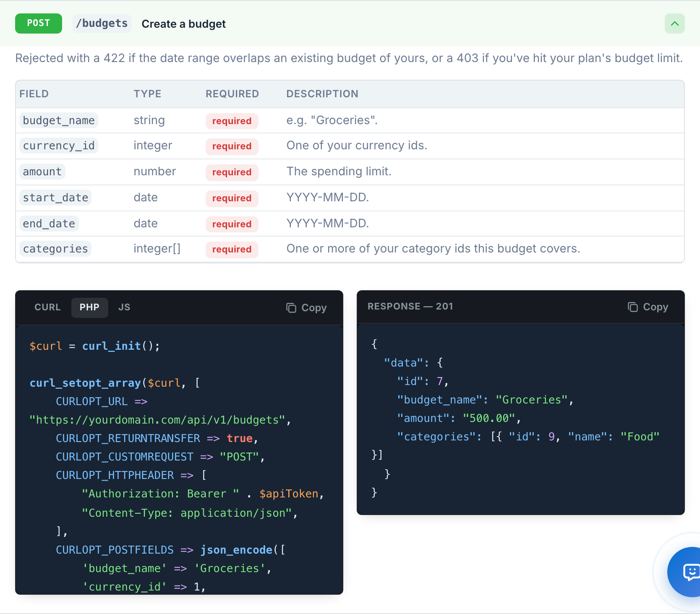Click the RESPONSE — 201 label

click(410, 306)
